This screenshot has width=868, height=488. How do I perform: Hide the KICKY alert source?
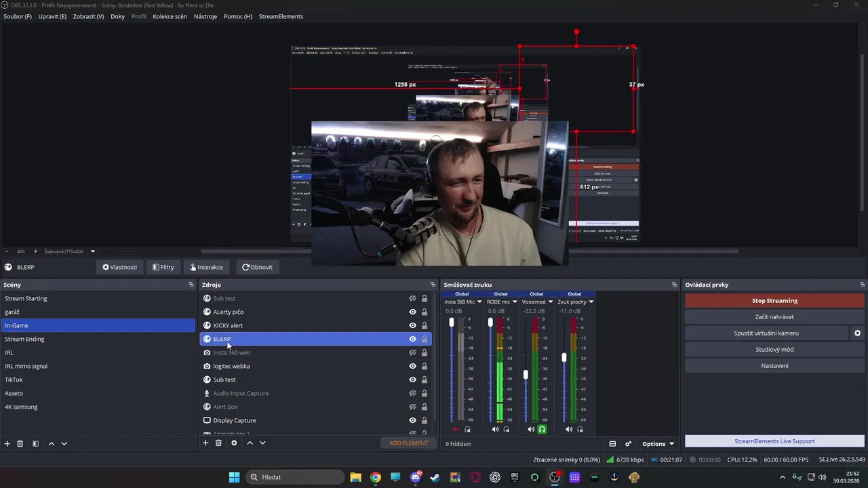point(412,325)
